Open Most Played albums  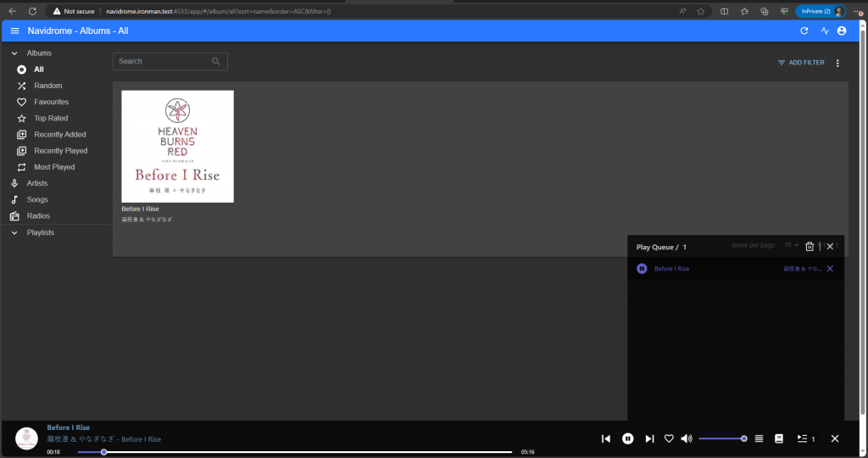click(55, 167)
